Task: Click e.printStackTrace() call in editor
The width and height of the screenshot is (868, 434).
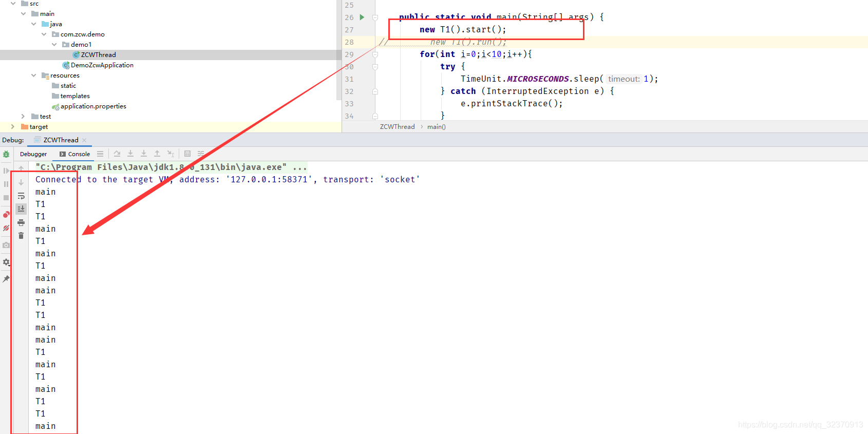Action: 512,103
